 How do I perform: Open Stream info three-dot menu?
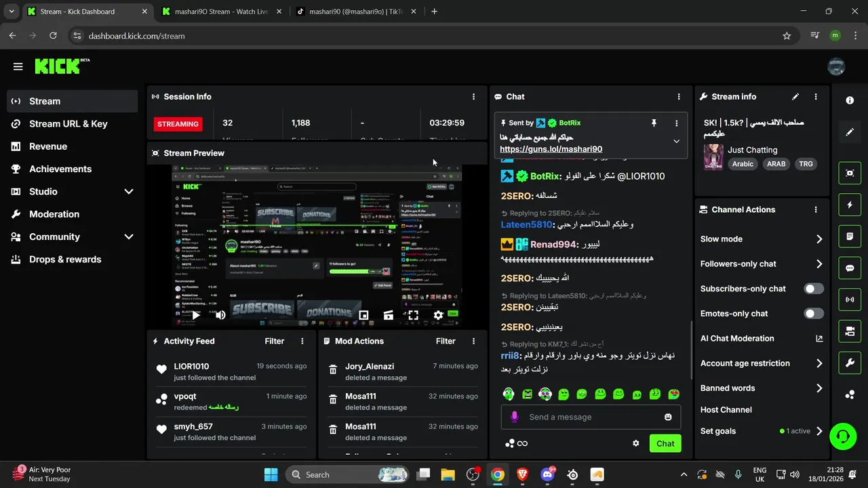click(x=816, y=97)
